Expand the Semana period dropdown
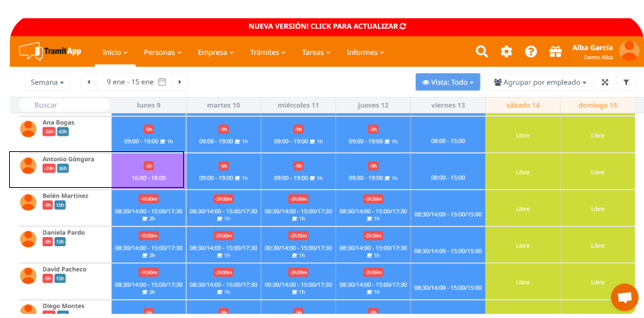Screen dimensions: 644x318 click(48, 82)
